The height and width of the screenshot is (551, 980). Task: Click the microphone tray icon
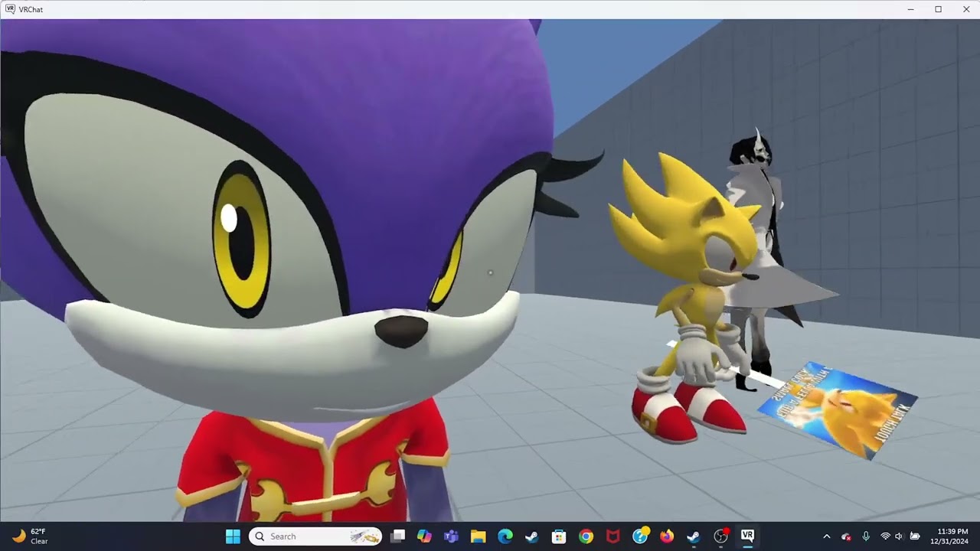click(x=866, y=536)
